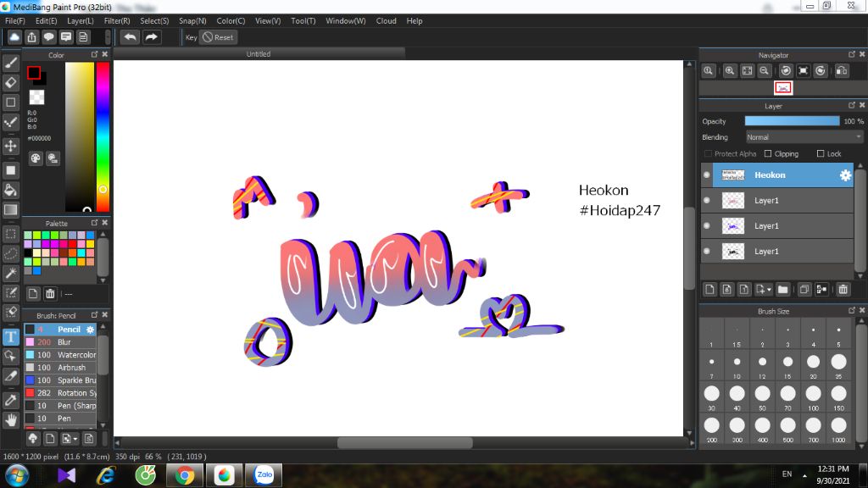Click the horizontal canvas scrollbar
The height and width of the screenshot is (488, 868).
click(404, 442)
